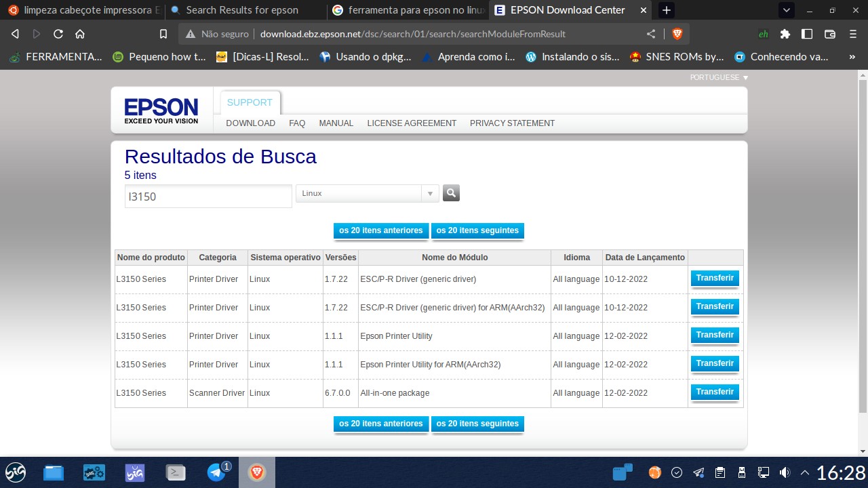The image size is (868, 488).
Task: Open a new tab with plus icon
Action: 667,10
